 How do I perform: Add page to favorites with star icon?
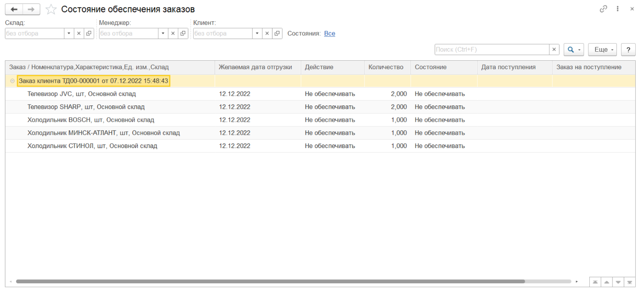(51, 10)
